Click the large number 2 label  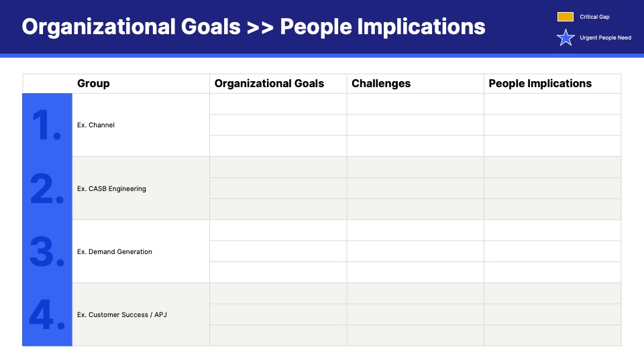[46, 188]
